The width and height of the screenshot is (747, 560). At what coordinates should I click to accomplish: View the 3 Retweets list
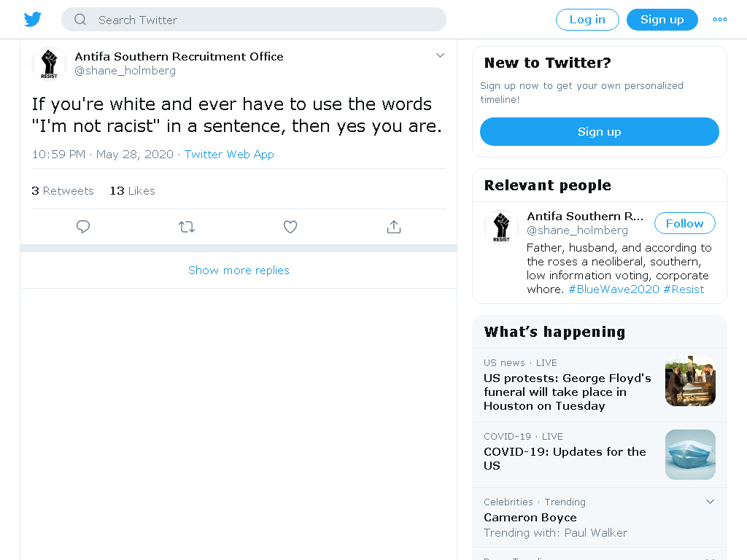(63, 190)
